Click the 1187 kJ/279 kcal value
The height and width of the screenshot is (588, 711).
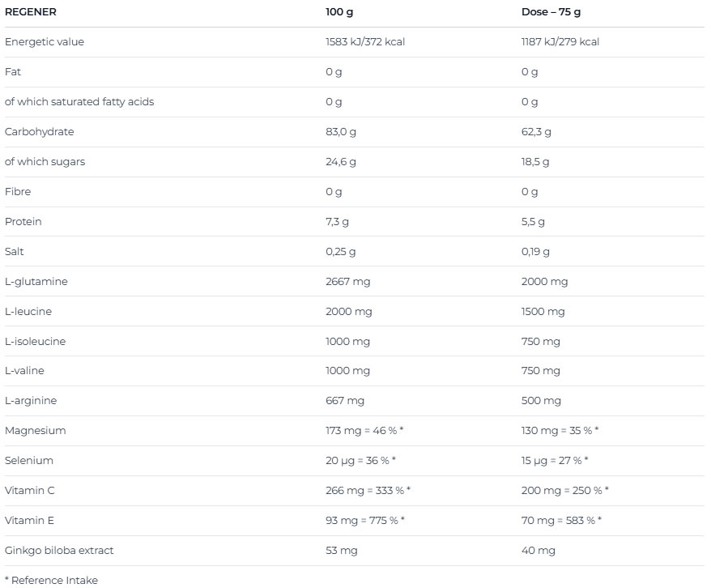(560, 42)
